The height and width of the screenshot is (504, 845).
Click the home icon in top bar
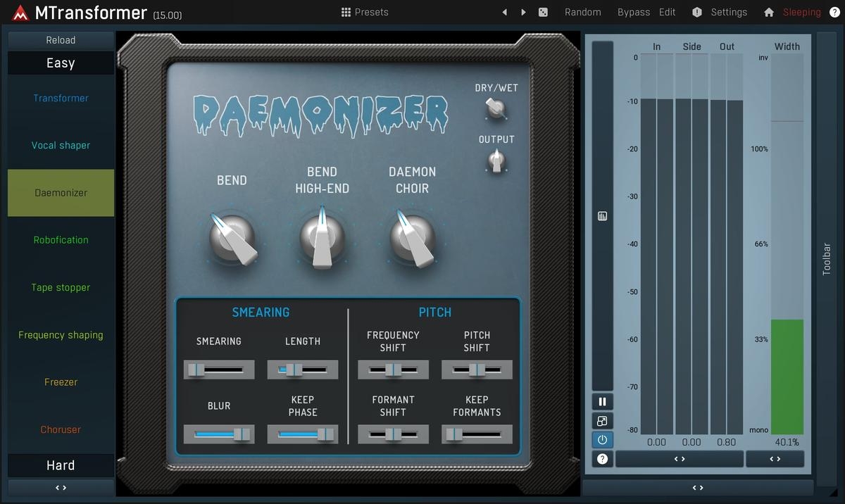tap(769, 12)
